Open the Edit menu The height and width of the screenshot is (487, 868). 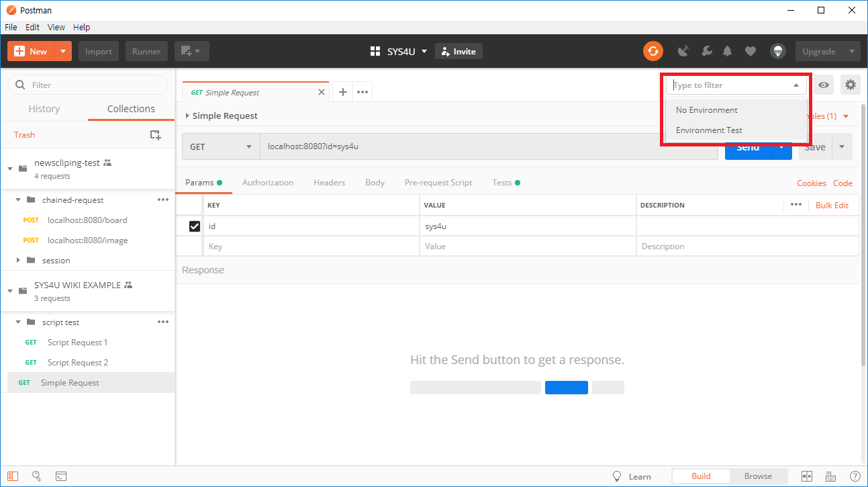[32, 28]
